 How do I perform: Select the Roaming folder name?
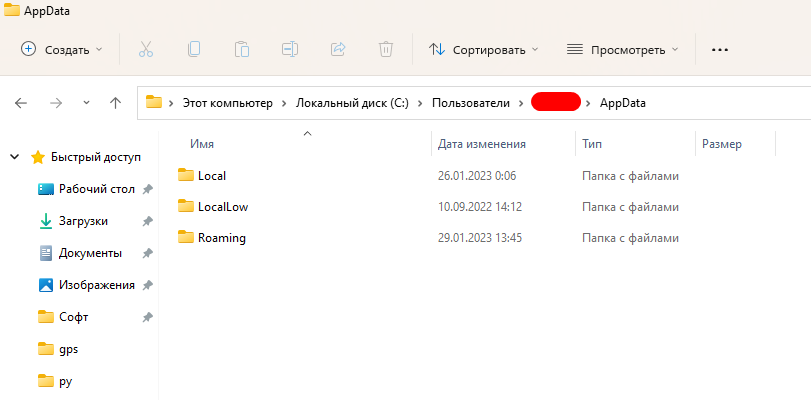(x=222, y=238)
